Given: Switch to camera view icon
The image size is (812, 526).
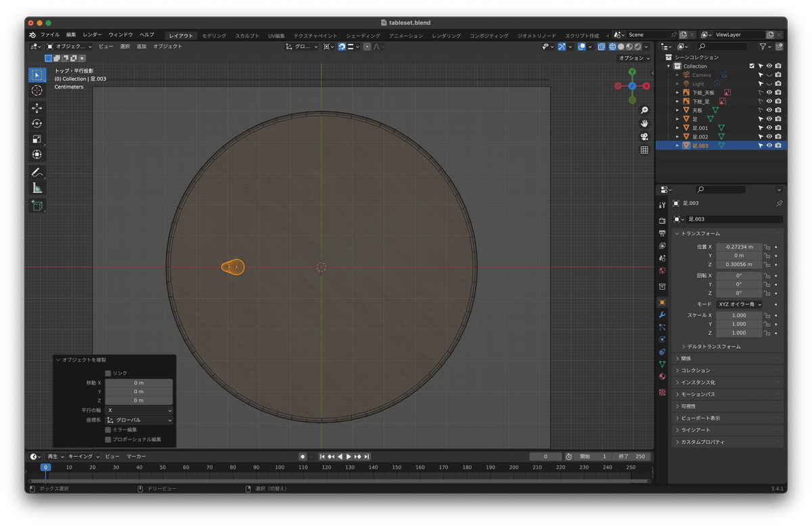Looking at the screenshot, I should (x=644, y=137).
